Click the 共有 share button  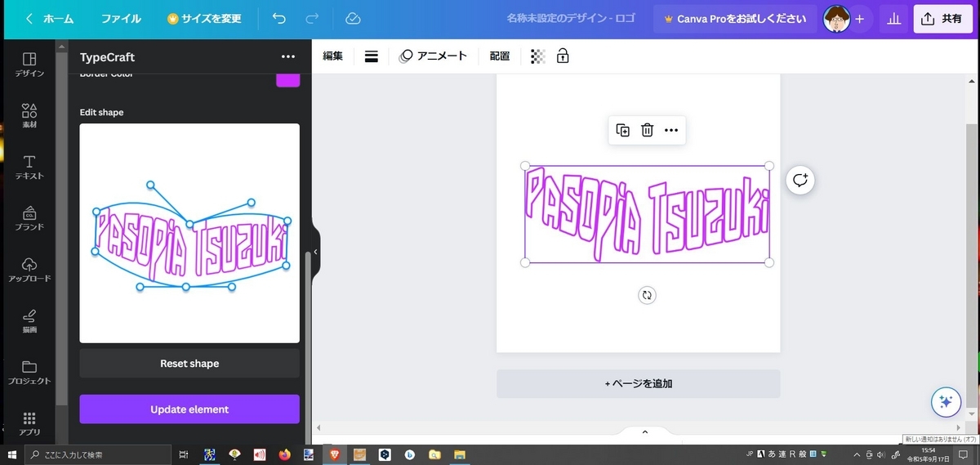(x=942, y=18)
